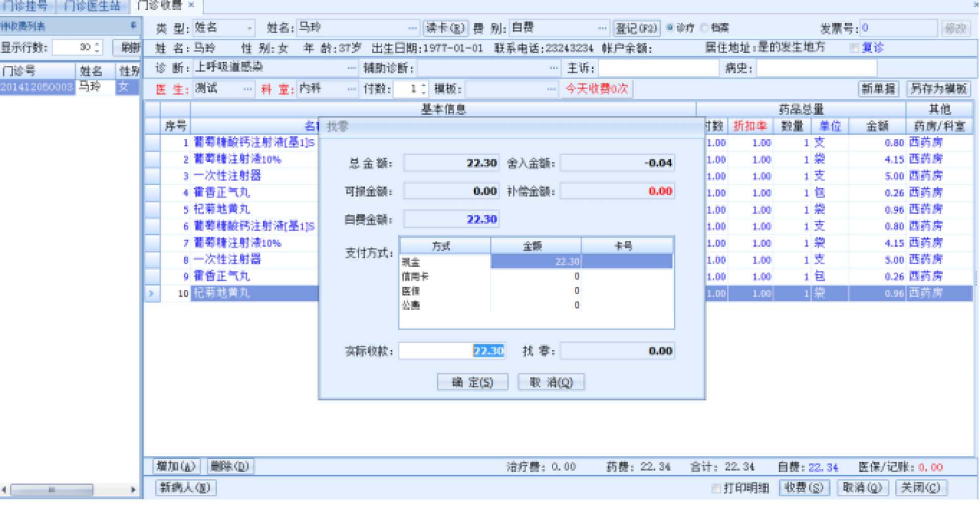This screenshot has height=505, width=980.
Task: Click the ellipsis button in the 科室 field
Action: tap(351, 89)
